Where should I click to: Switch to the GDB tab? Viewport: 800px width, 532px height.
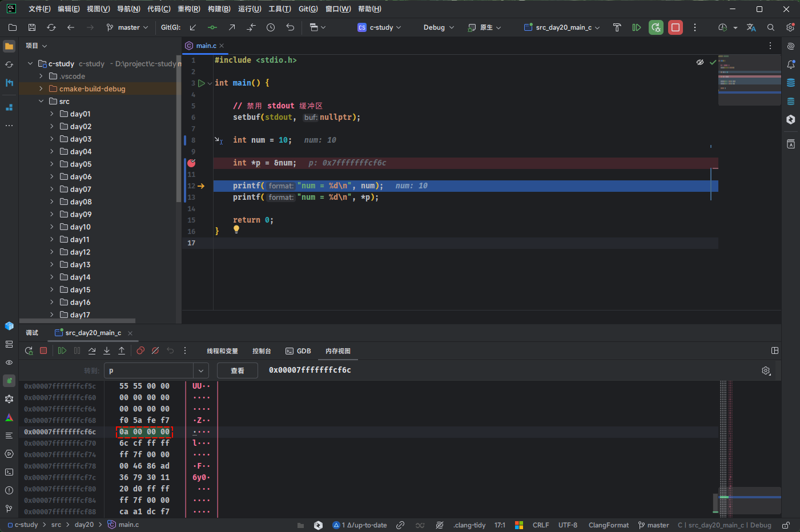point(298,351)
